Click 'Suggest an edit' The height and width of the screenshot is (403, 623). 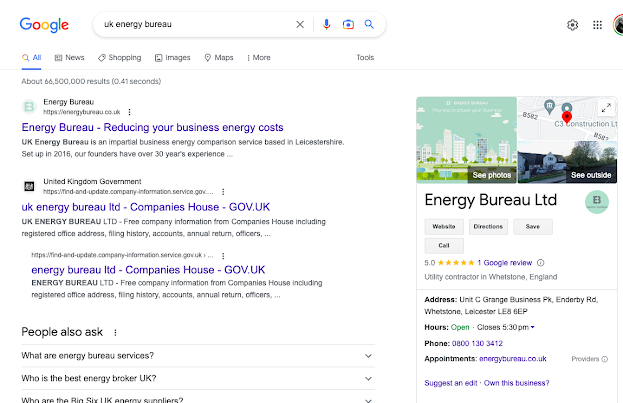(451, 383)
